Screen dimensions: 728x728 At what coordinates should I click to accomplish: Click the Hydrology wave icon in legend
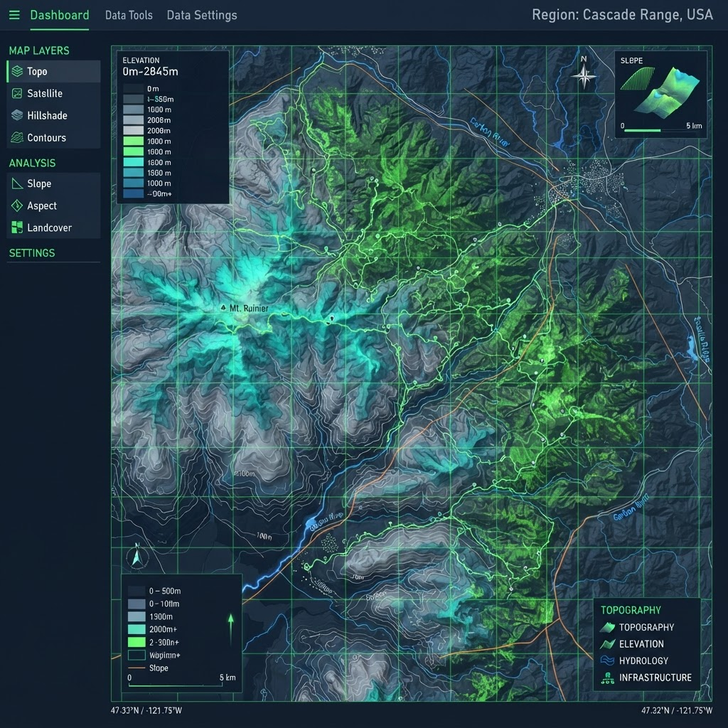tap(607, 660)
